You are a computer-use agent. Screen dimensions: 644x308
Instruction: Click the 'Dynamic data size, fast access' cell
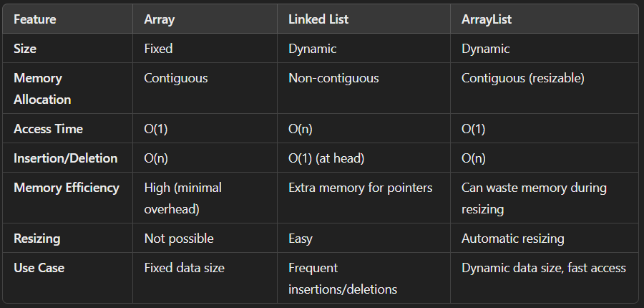544,268
